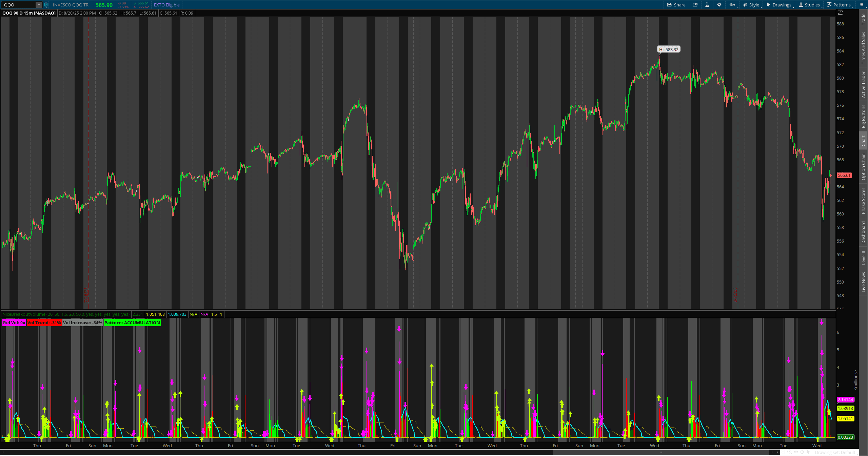Image resolution: width=868 pixels, height=456 pixels.
Task: Toggle the symbol link group 3 badge
Action: (x=45, y=5)
